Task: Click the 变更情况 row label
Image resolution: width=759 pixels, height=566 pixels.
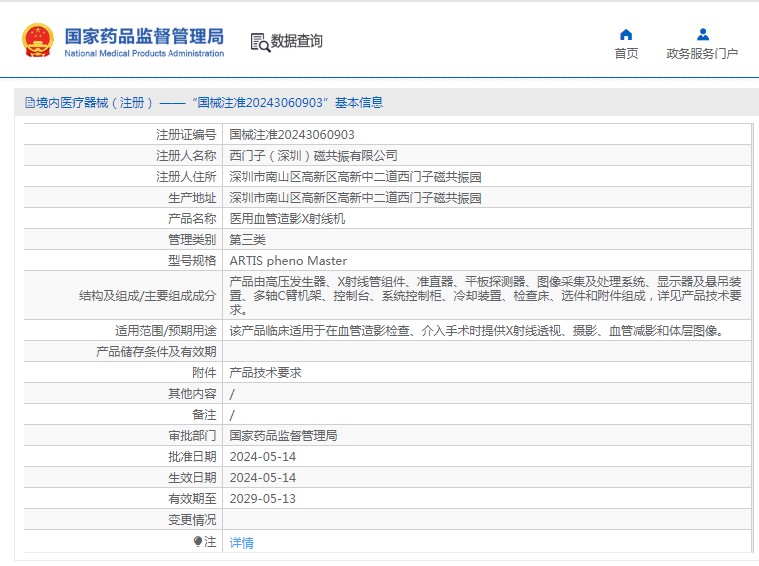Action: [192, 520]
